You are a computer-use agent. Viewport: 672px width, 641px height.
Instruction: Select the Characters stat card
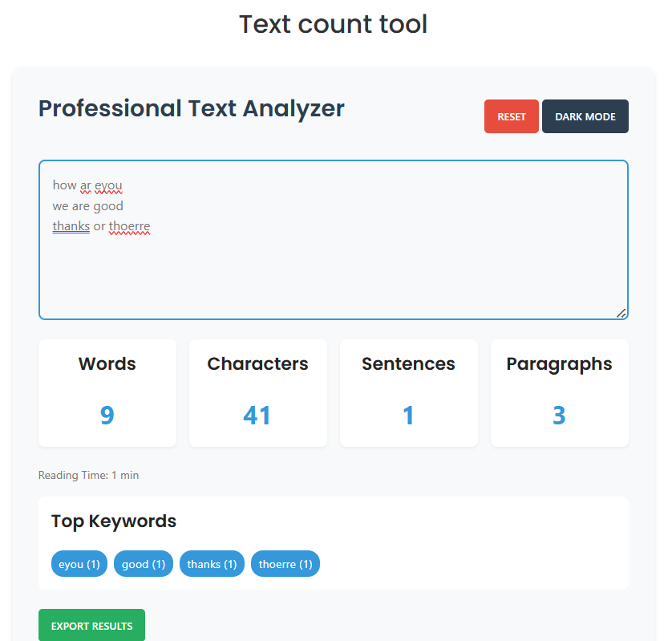point(257,393)
